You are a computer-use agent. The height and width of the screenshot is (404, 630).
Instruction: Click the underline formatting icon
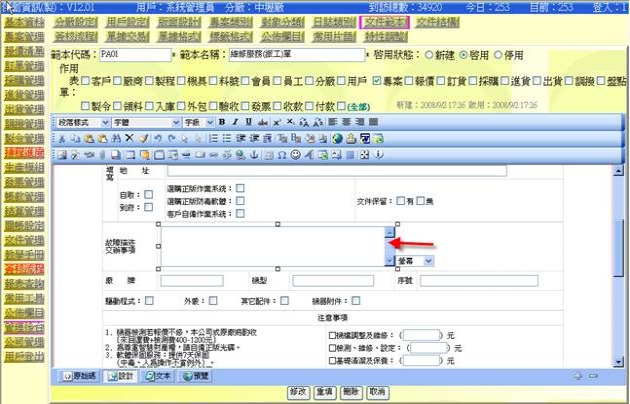point(248,121)
